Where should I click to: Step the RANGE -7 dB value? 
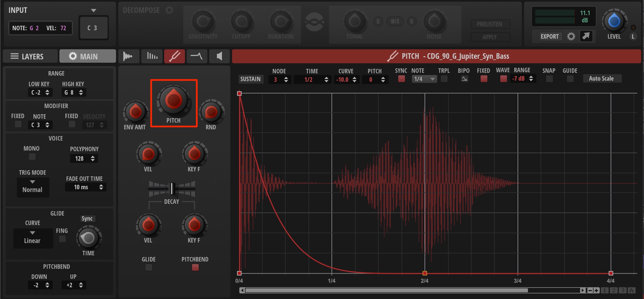point(531,79)
